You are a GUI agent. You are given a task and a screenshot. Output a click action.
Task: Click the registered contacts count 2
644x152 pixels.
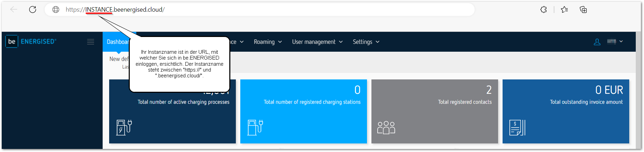click(x=489, y=90)
